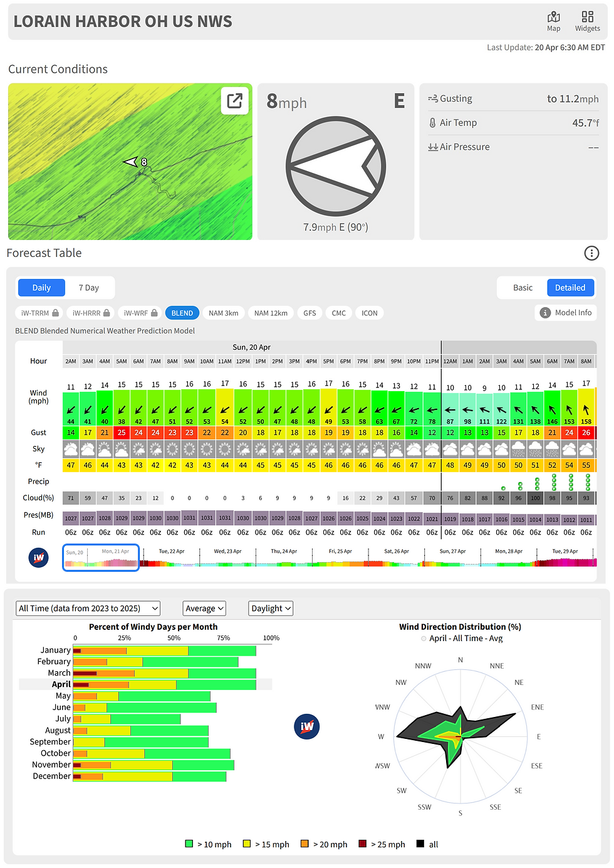Click the Model Info button

point(566,312)
